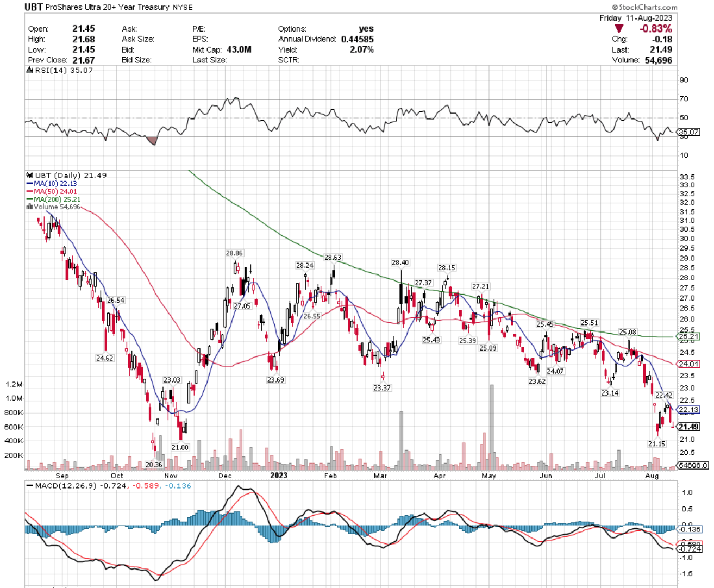Click the 23.14 July low label

pos(610,393)
